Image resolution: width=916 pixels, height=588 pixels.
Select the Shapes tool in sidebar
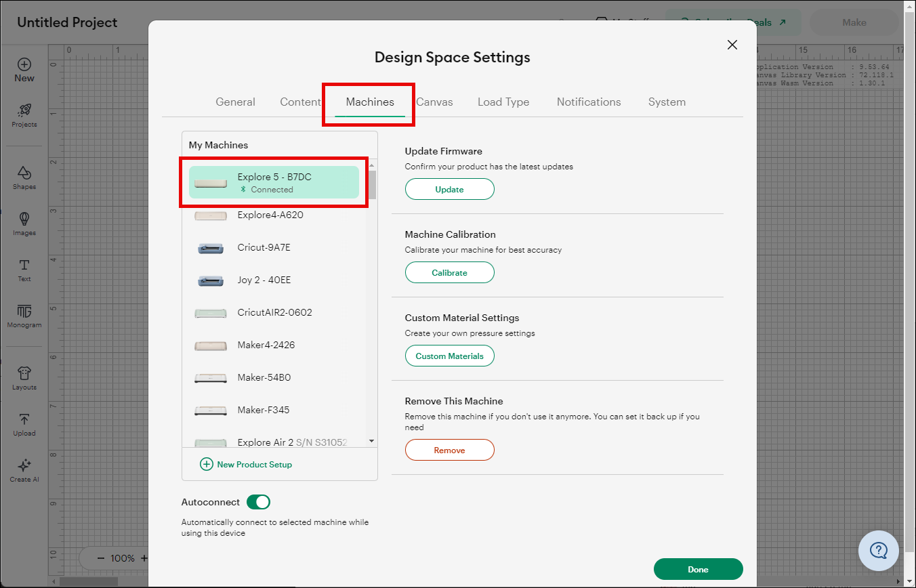[24, 173]
